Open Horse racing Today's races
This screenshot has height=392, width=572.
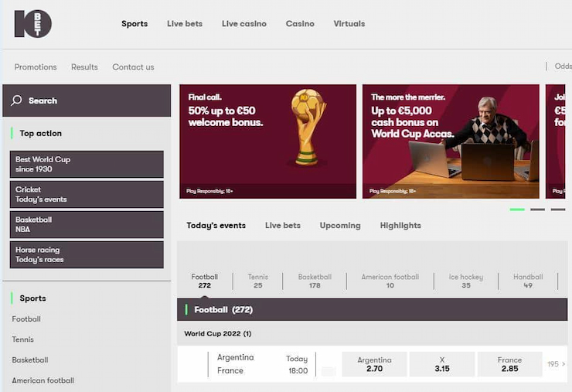click(87, 255)
